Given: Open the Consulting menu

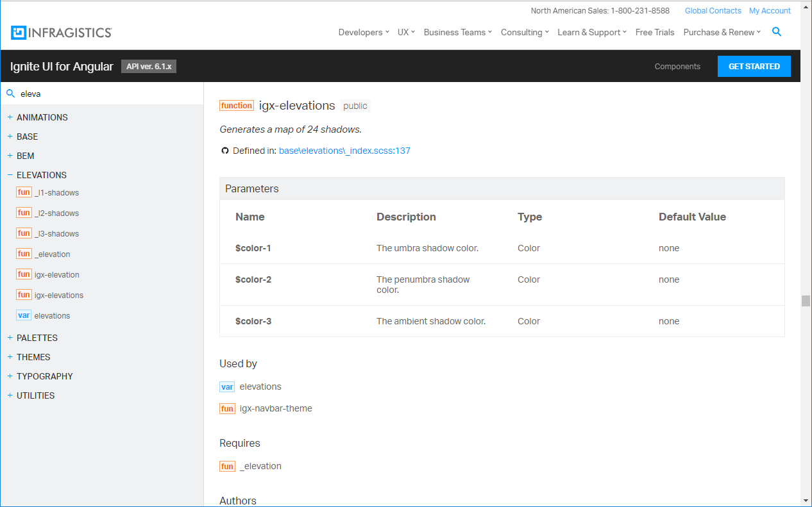Looking at the screenshot, I should (x=525, y=33).
